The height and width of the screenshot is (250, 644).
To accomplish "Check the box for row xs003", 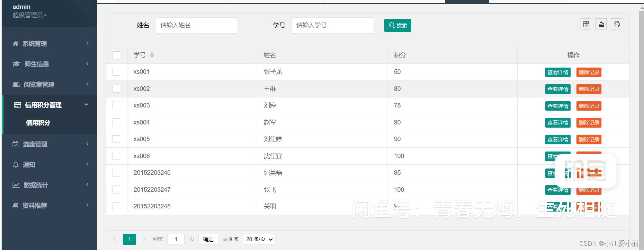I will (116, 105).
